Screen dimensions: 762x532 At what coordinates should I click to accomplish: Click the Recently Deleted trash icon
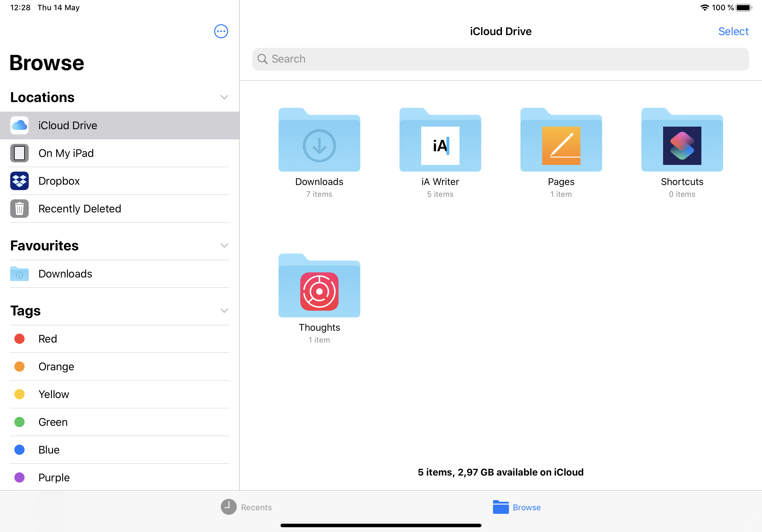[x=19, y=209]
